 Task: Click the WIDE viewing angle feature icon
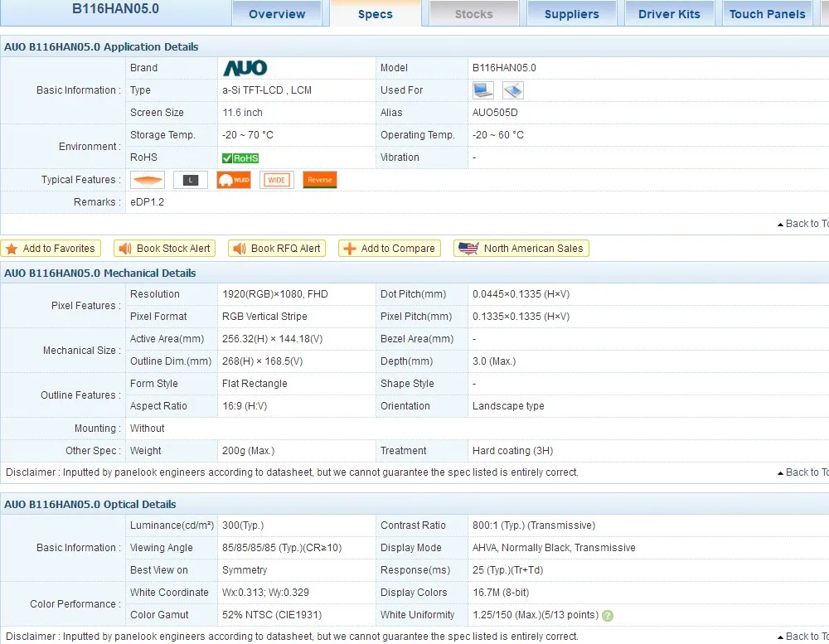tap(277, 180)
